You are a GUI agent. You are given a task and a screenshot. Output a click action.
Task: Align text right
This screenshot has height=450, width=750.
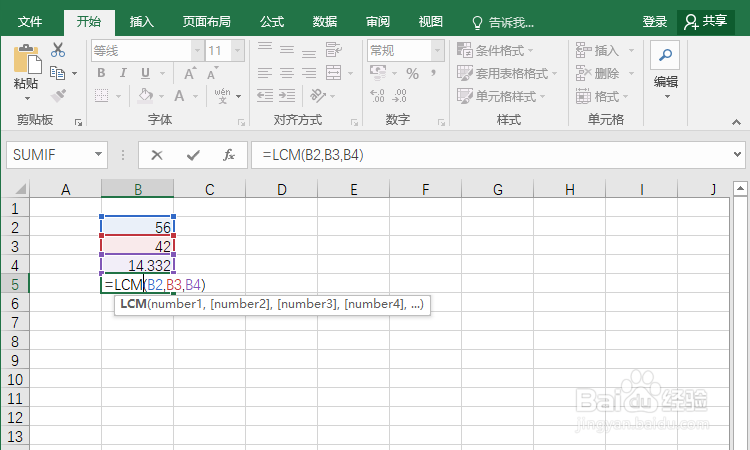click(309, 73)
